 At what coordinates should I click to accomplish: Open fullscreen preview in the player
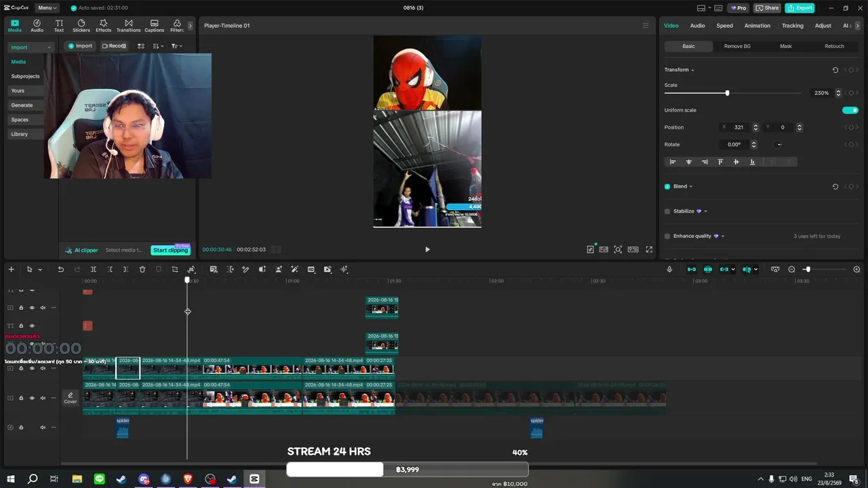tap(649, 249)
